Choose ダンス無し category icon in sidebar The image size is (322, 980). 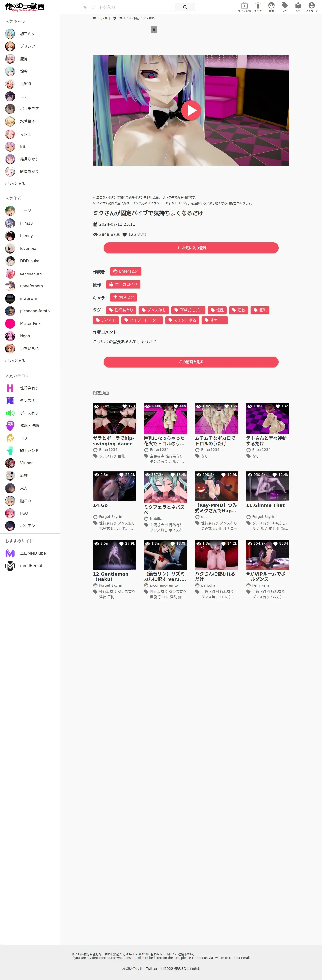tap(10, 401)
